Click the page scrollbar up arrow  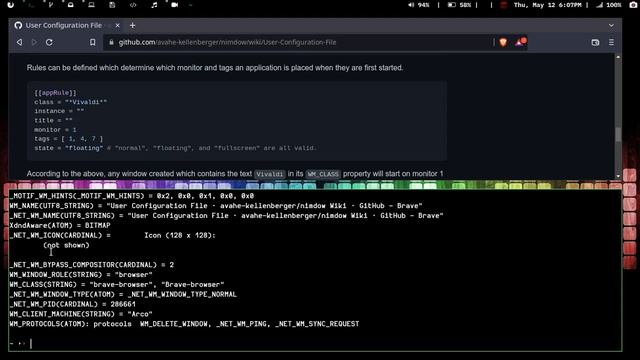[618, 58]
